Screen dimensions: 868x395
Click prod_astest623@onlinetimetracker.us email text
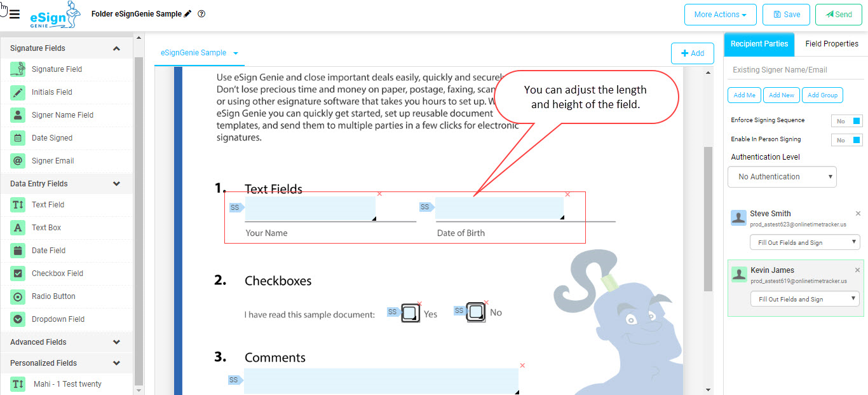click(x=798, y=225)
